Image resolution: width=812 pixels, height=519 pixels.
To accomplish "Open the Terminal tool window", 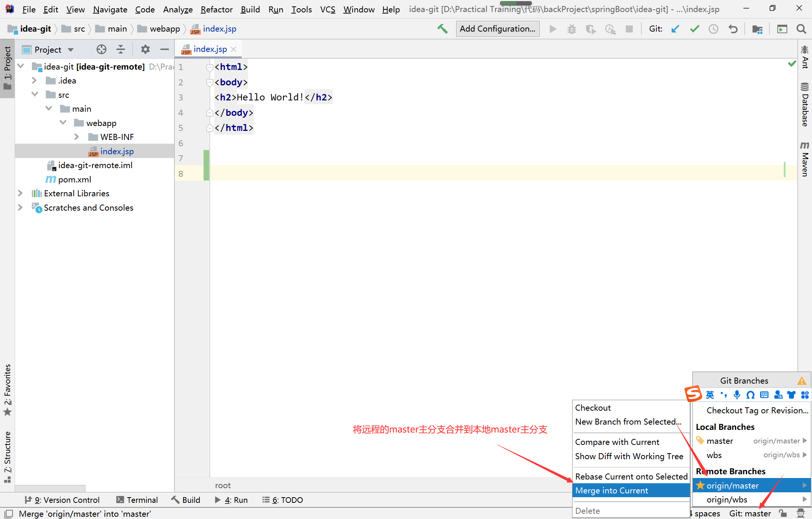I will pos(136,500).
